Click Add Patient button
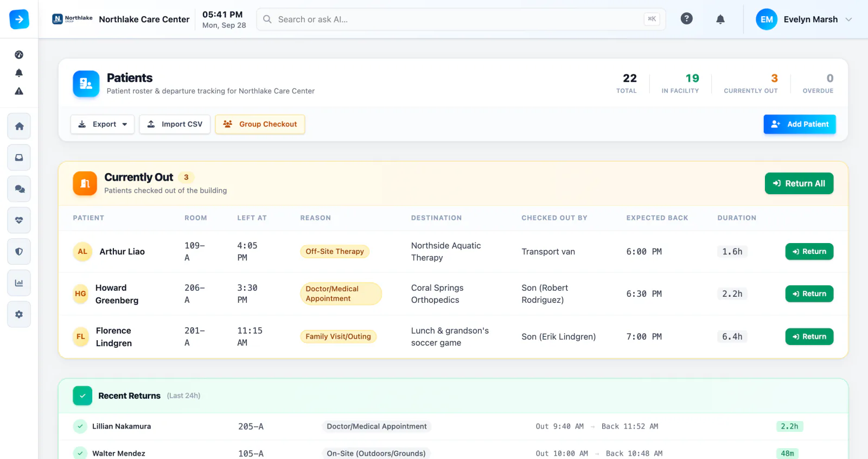 800,124
